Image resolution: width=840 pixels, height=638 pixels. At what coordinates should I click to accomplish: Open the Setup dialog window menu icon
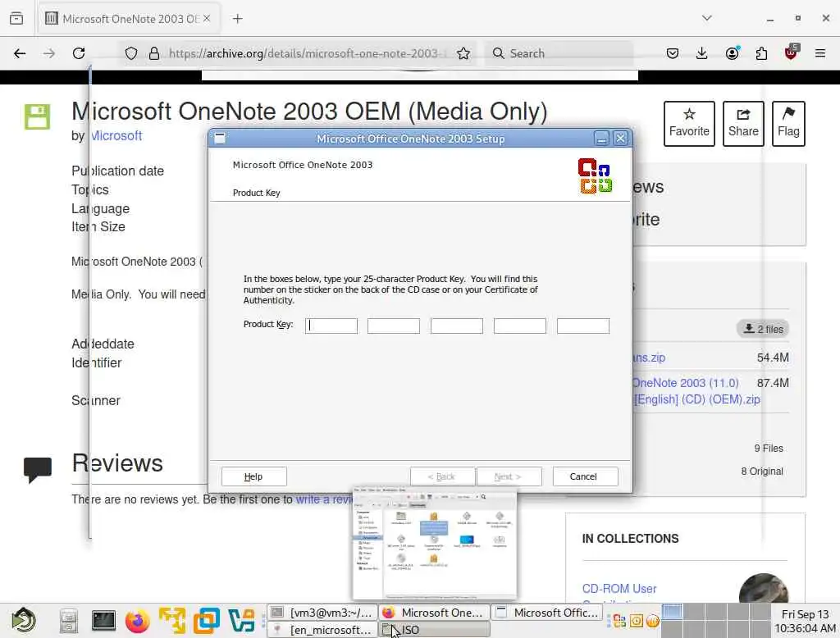(x=220, y=139)
